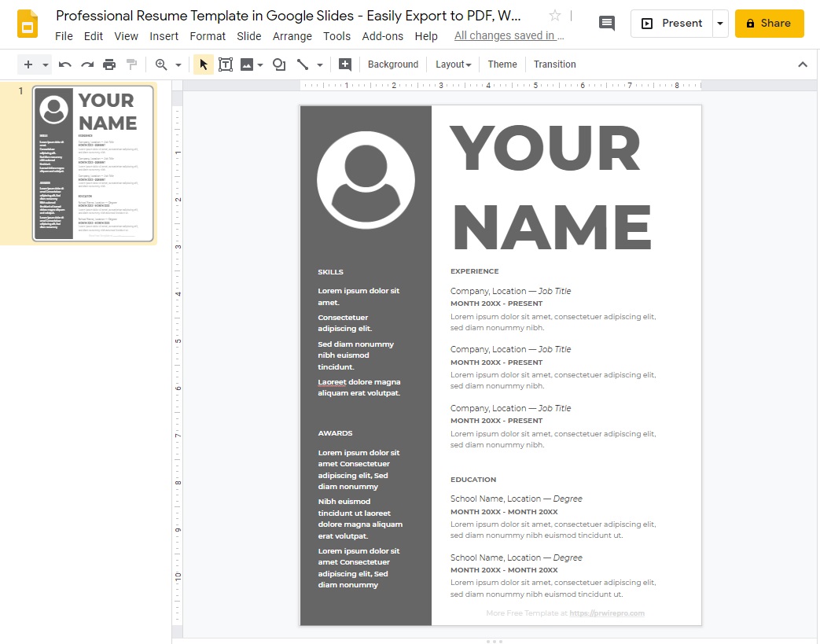Click the Theme button

point(502,64)
